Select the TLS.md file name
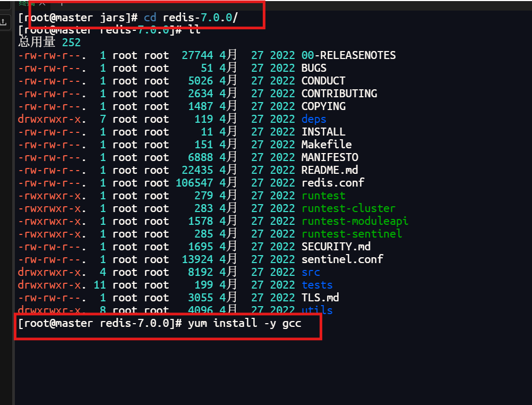The height and width of the screenshot is (405, 532). 320,298
